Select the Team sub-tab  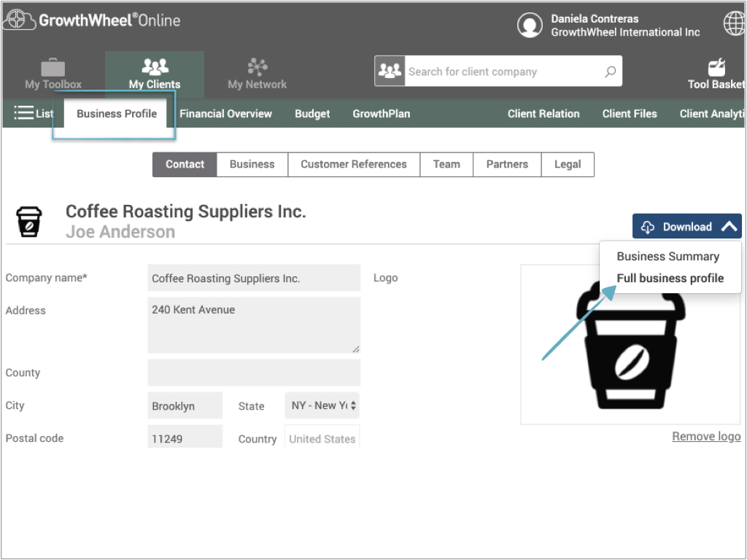[446, 164]
